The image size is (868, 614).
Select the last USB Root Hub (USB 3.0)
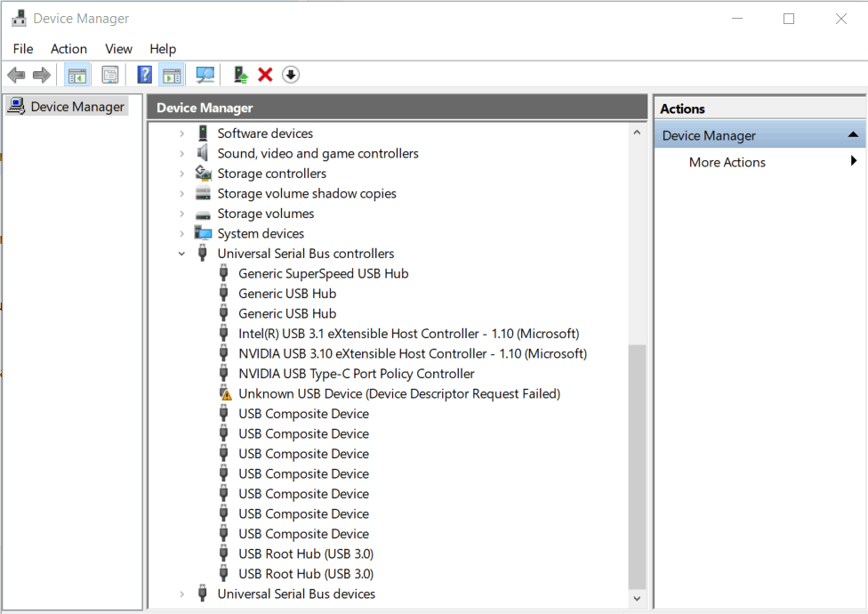coord(306,574)
